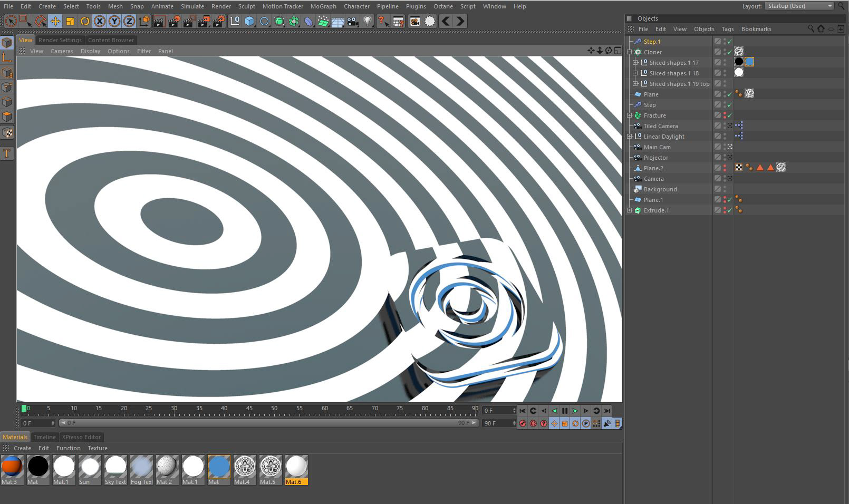Screen dimensions: 849x504
Task: Expand the Extrude.1 object
Action: 630,210
